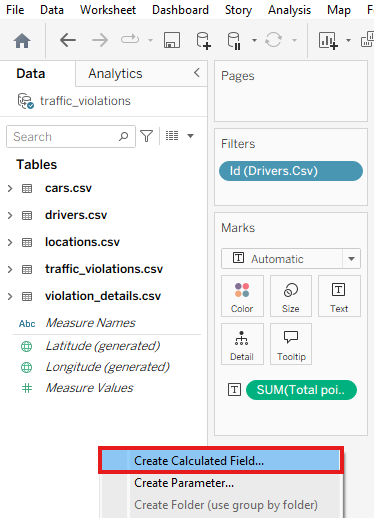Switch to the Analytics pane tab
Image resolution: width=374 pixels, height=518 pixels.
[115, 74]
